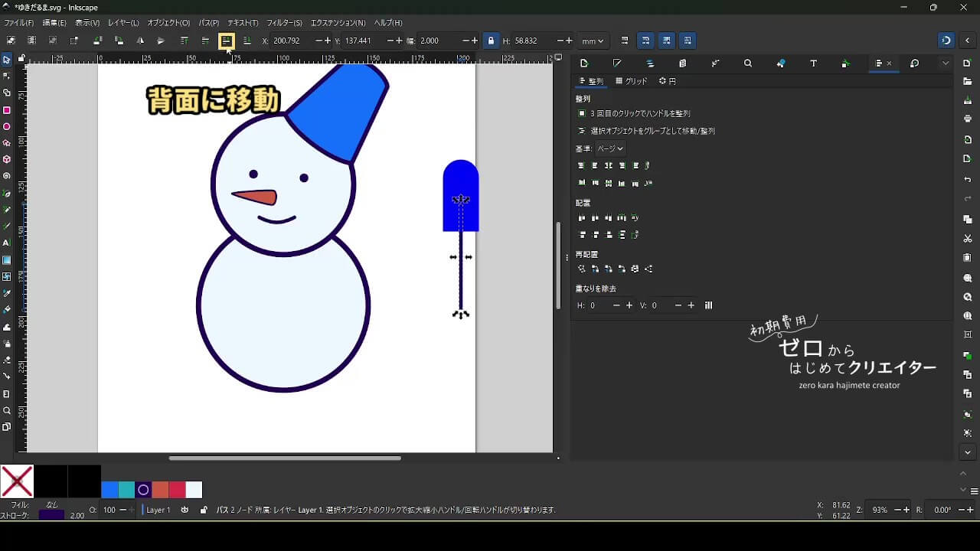
Task: Open the mm units dropdown
Action: tap(593, 41)
